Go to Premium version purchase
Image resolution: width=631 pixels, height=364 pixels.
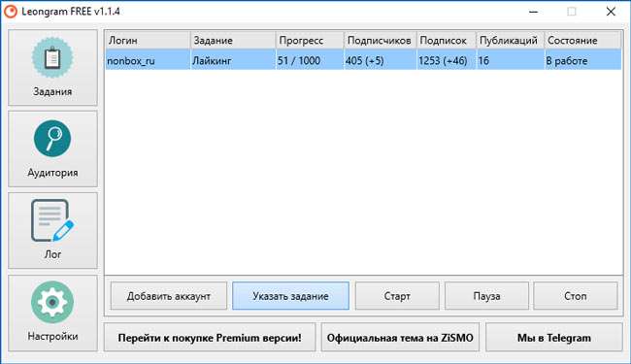click(x=210, y=338)
